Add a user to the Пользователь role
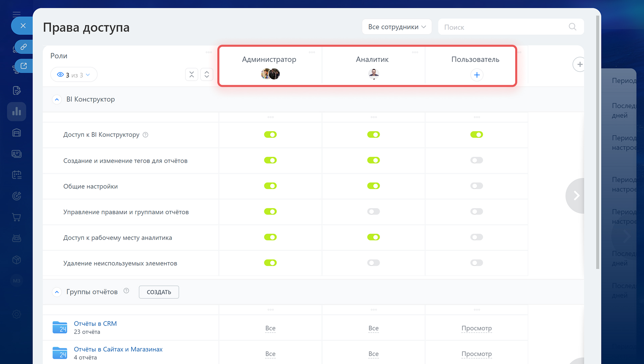The width and height of the screenshot is (644, 364). [x=477, y=75]
